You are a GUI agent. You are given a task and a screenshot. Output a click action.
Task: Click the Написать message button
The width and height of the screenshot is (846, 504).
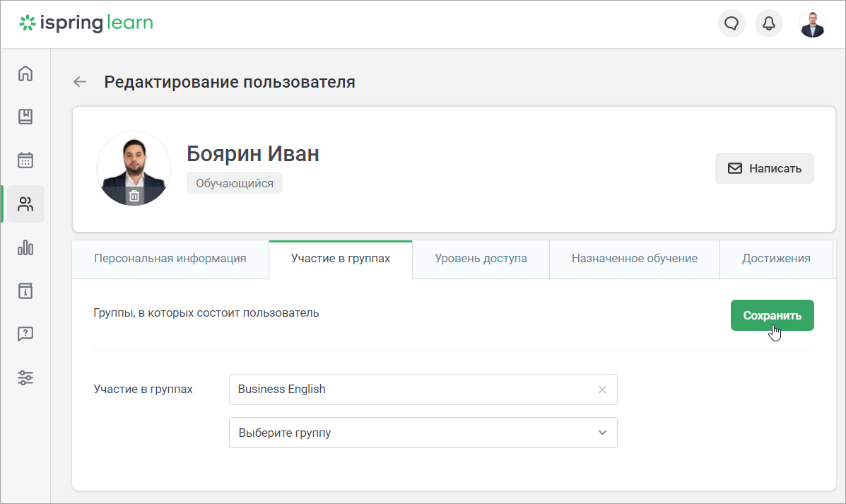pos(765,168)
